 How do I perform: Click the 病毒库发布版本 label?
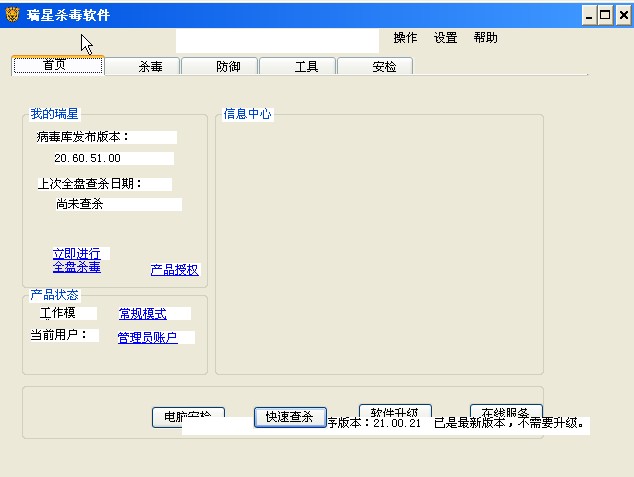(83, 137)
